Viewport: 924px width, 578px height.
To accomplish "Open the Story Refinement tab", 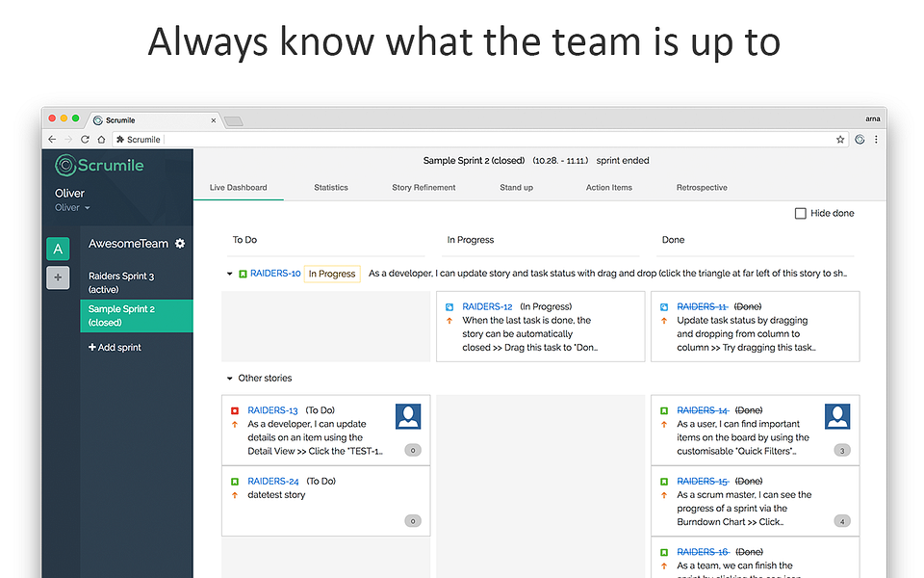I will click(x=423, y=188).
